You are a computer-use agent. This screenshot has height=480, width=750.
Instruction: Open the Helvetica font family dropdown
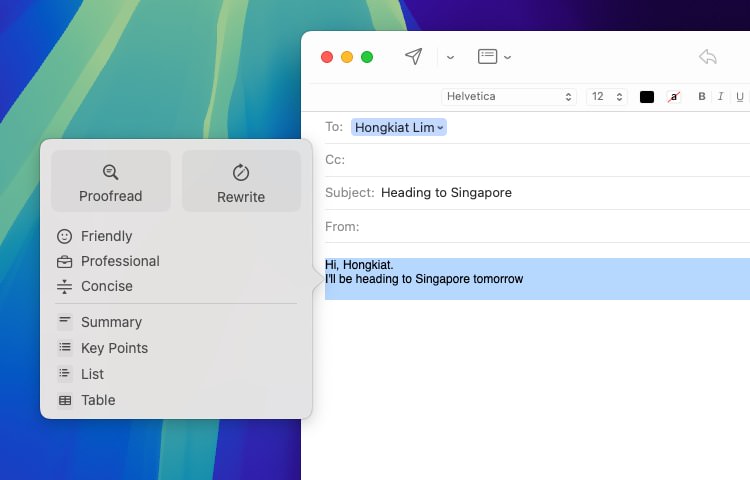coord(508,97)
